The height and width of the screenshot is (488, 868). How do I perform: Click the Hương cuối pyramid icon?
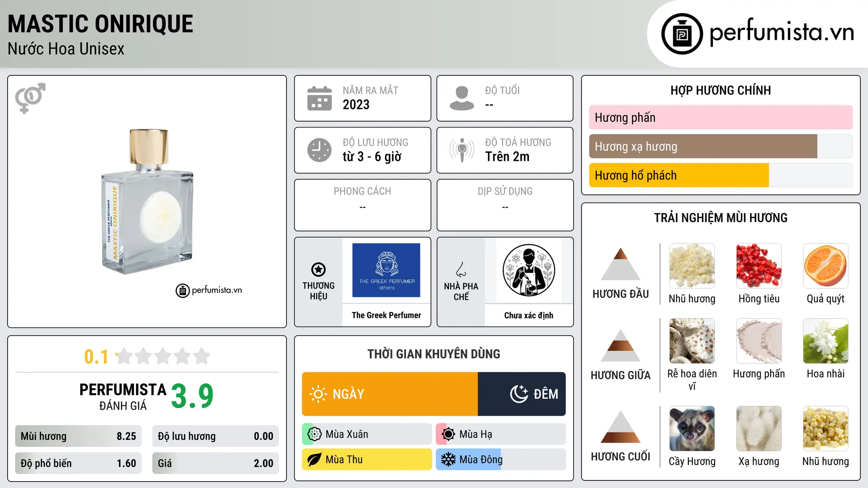(x=620, y=427)
